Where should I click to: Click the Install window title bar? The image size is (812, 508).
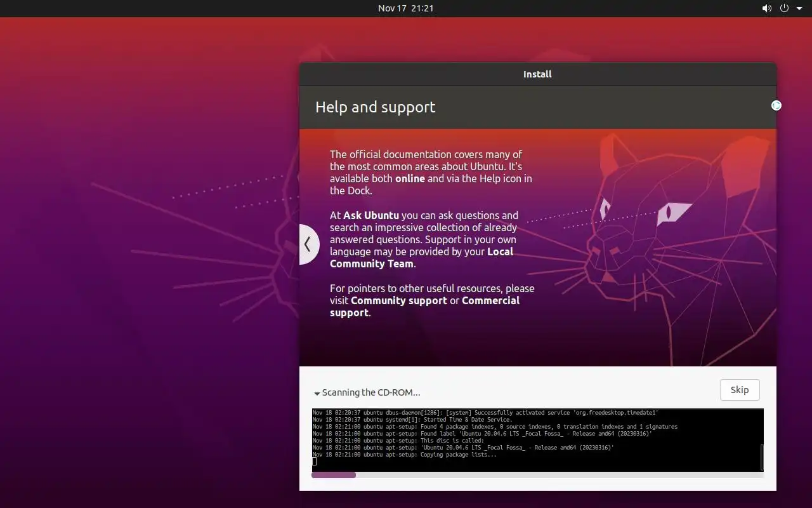click(538, 74)
